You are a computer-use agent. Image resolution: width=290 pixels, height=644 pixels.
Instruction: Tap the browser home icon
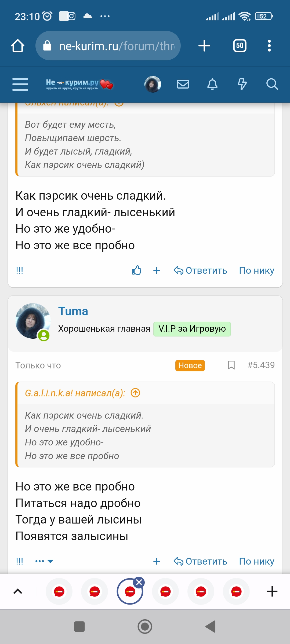click(18, 46)
